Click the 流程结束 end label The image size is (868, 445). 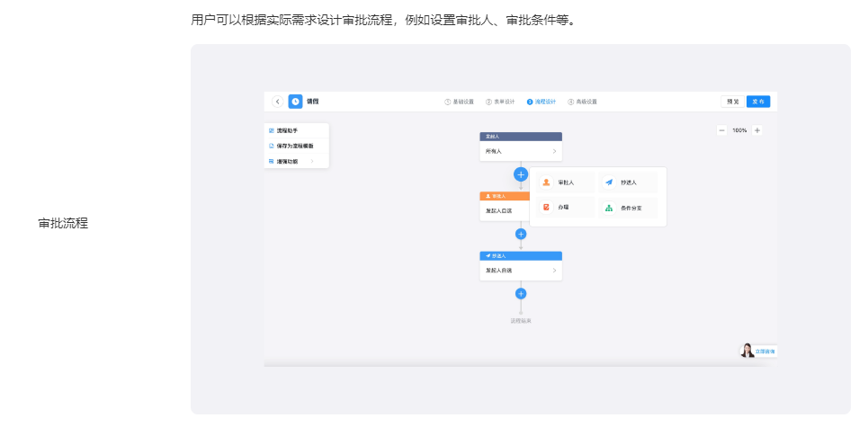click(521, 321)
